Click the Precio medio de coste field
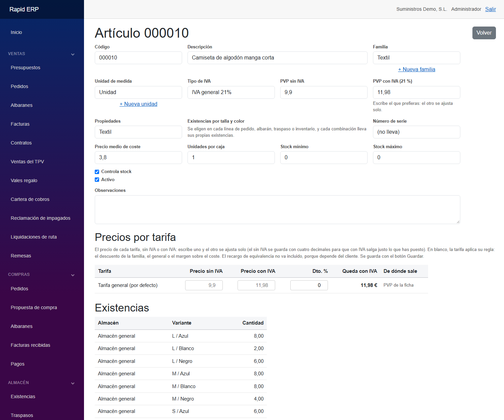 pos(138,158)
